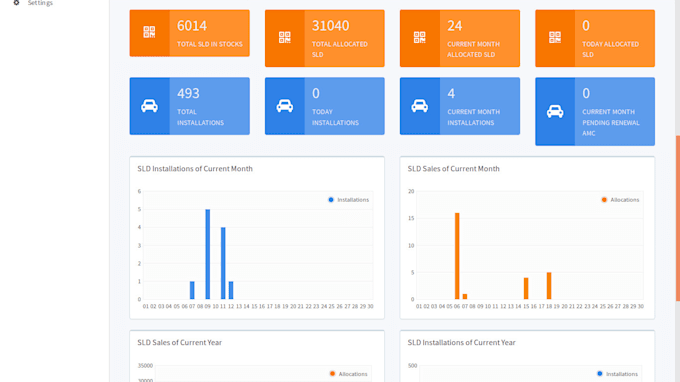Open the 31040 Total Allocated SLD value
The width and height of the screenshot is (680, 382).
point(330,26)
